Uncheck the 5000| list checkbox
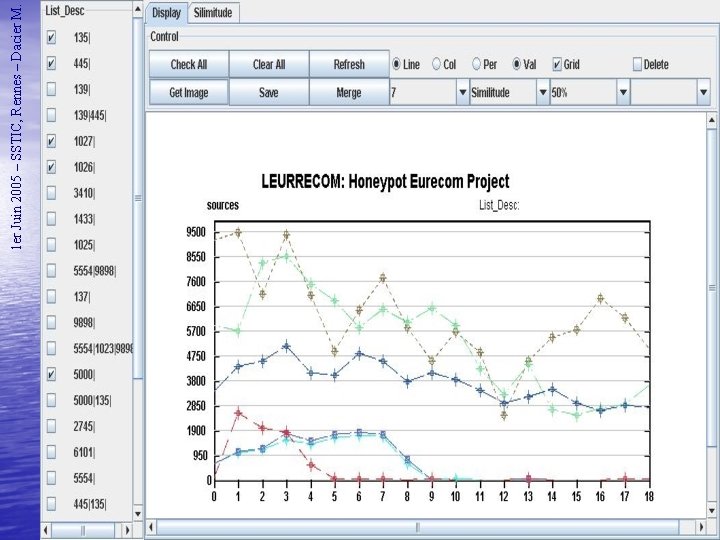Screen dimensions: 720x540 [x=51, y=374]
